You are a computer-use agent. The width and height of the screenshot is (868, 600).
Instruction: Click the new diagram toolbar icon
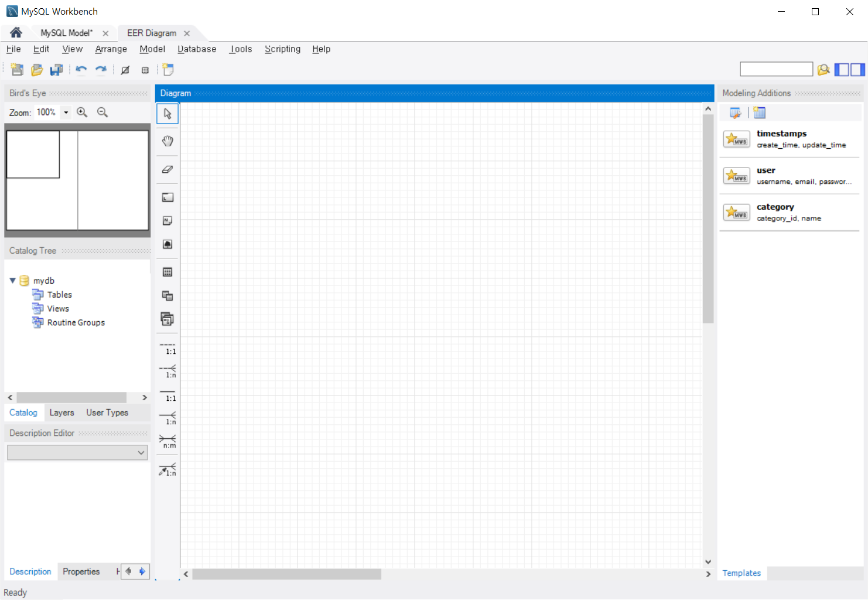(168, 70)
